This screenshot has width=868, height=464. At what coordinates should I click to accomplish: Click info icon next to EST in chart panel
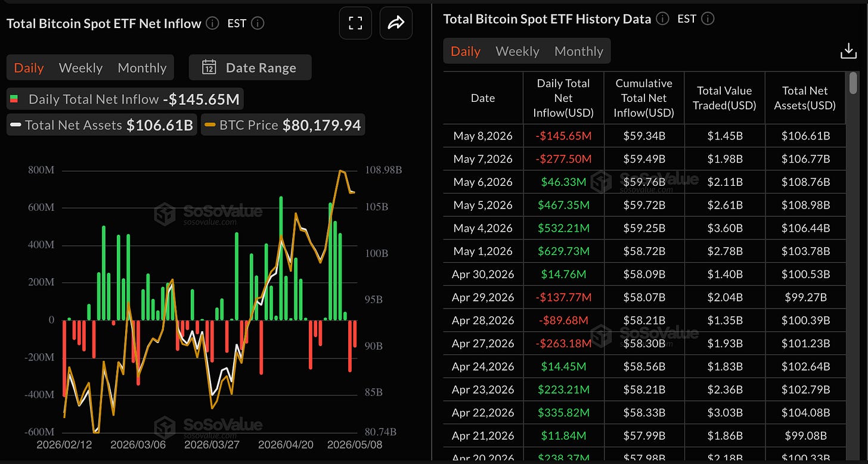[x=258, y=24]
